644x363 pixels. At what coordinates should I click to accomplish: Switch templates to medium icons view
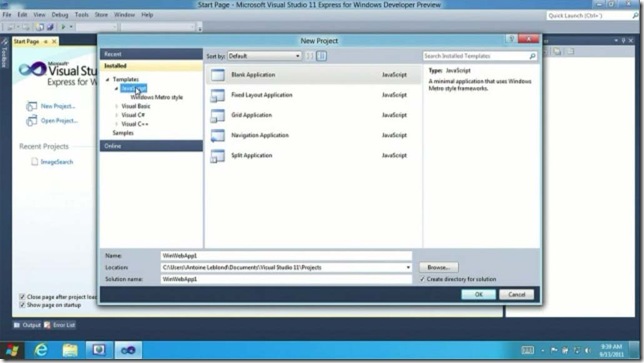[x=322, y=56]
